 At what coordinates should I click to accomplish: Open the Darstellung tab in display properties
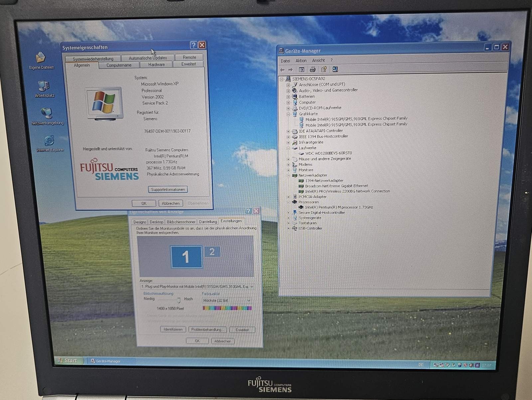point(208,222)
